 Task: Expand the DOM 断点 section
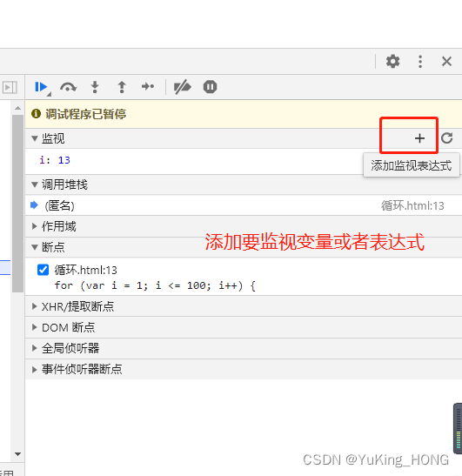click(34, 327)
